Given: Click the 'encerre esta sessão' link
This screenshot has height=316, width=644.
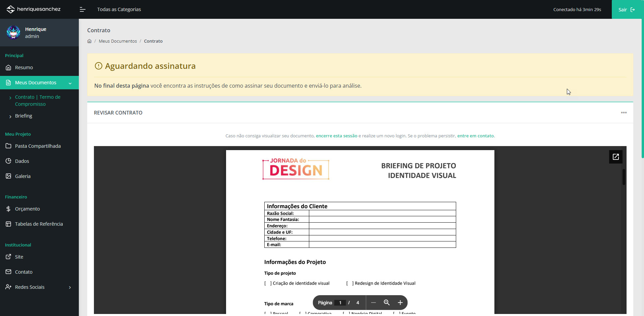Looking at the screenshot, I should click(336, 136).
